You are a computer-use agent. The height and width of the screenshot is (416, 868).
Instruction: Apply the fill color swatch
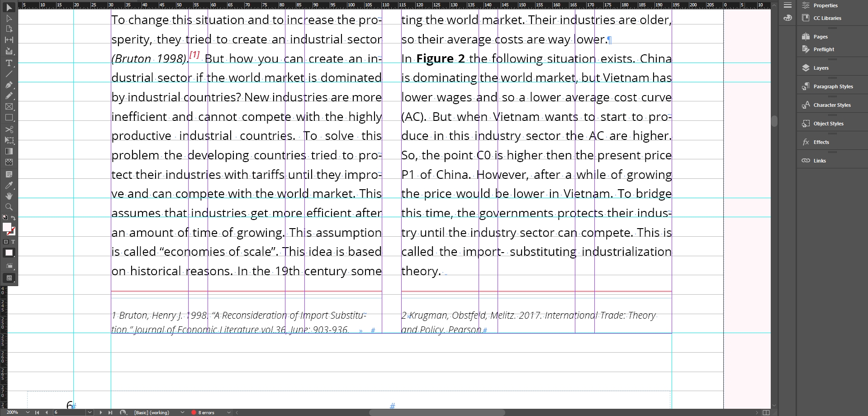tap(9, 253)
